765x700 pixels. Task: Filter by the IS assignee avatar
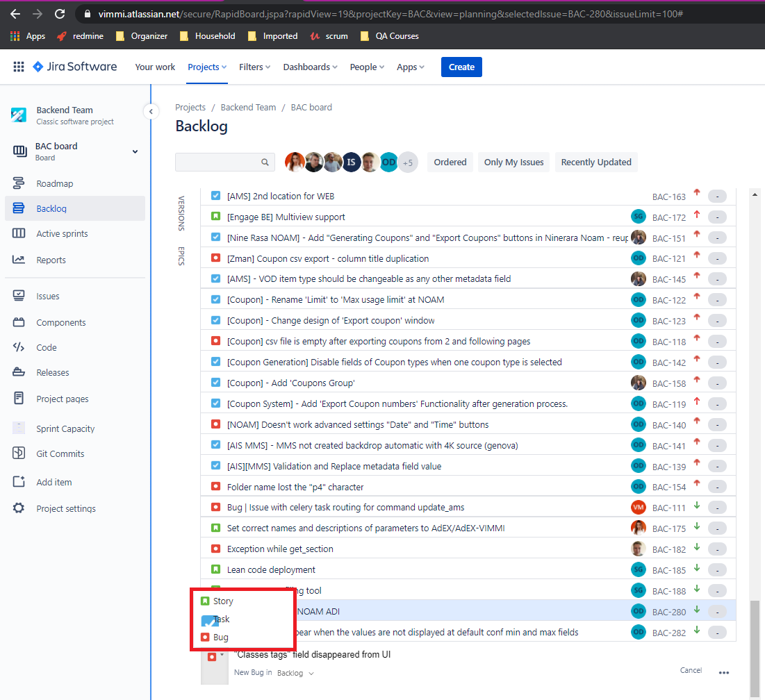(352, 162)
